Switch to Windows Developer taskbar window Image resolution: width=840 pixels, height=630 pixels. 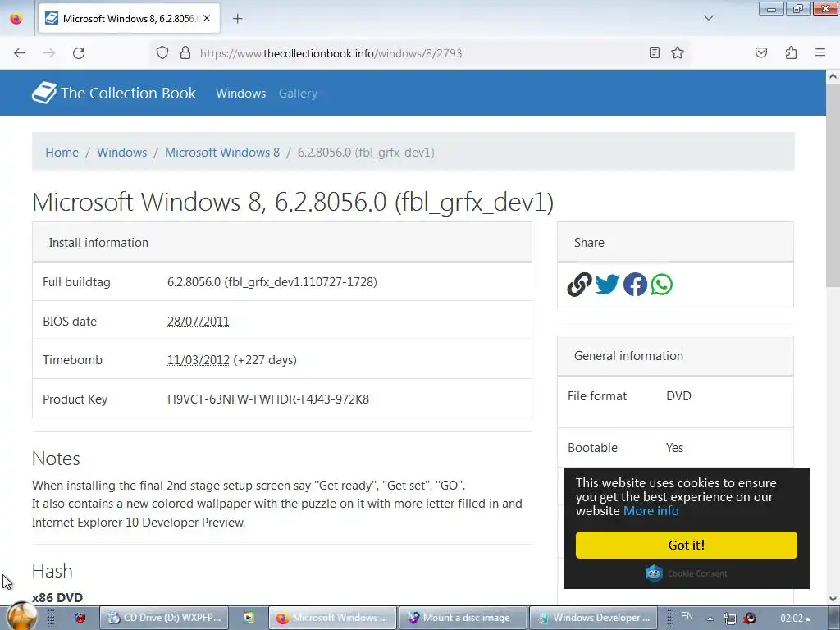(x=596, y=618)
